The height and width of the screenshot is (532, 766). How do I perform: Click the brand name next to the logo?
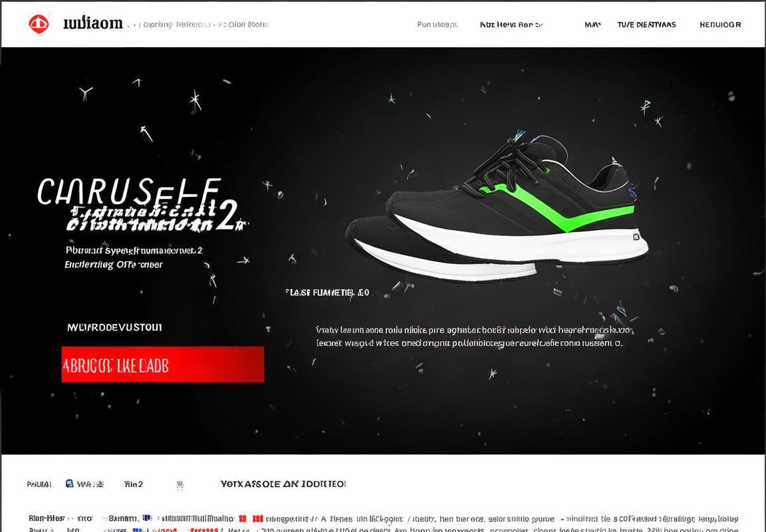[93, 23]
